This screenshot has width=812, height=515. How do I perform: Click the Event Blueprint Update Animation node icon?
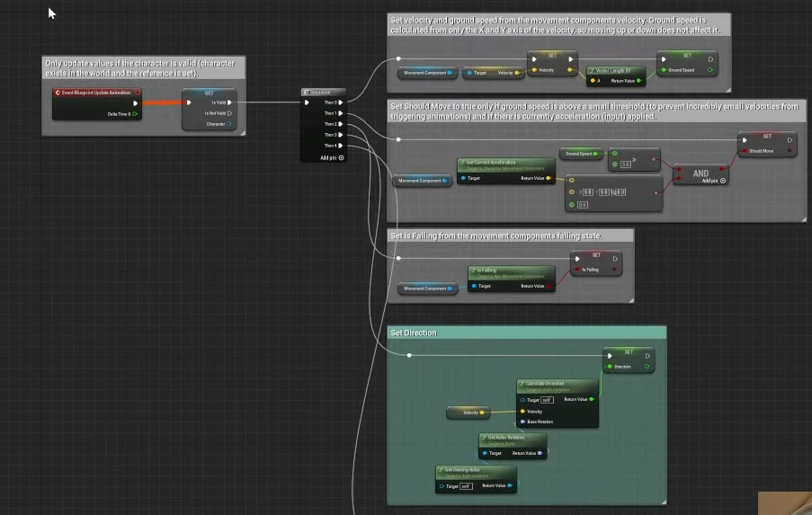[x=58, y=93]
